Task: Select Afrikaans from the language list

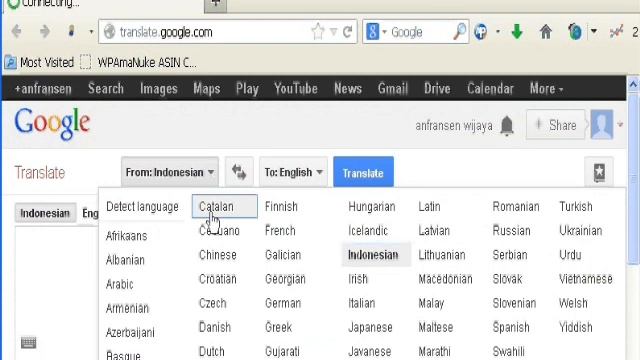Action: click(126, 236)
